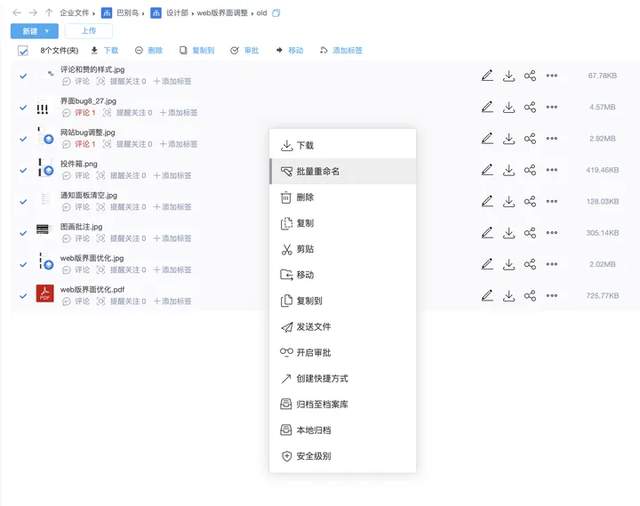Open the more options dots for 网站bug调整.jpg
The image size is (640, 506).
[551, 138]
